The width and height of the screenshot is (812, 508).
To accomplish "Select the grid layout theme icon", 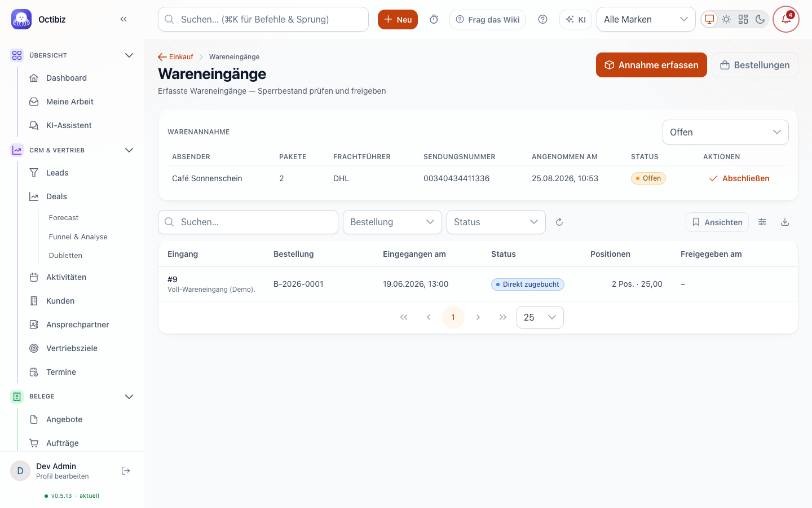I will [743, 19].
